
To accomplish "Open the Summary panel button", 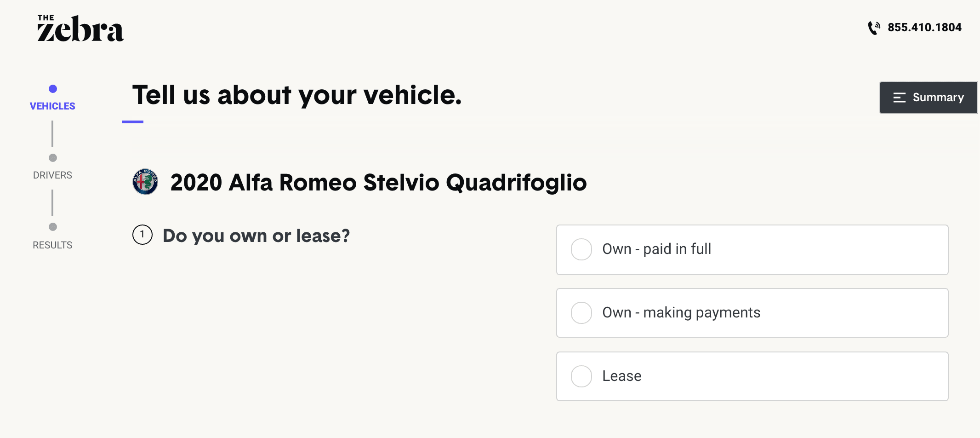I will click(929, 98).
